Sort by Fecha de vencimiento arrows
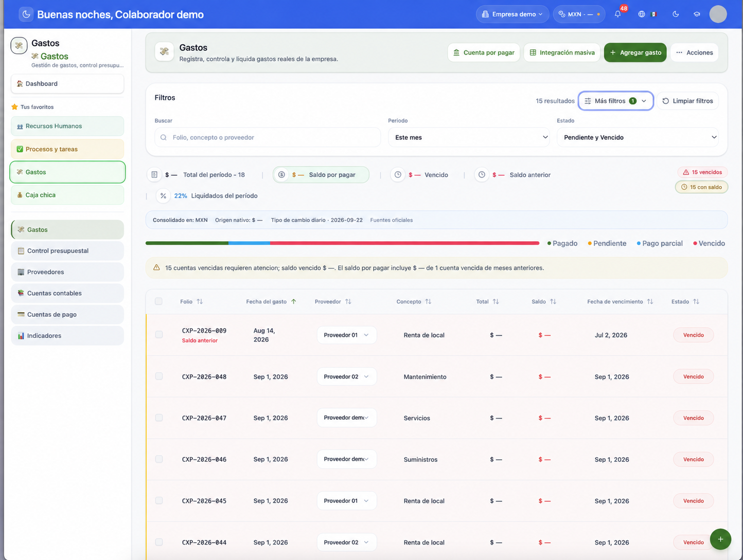 click(x=650, y=301)
